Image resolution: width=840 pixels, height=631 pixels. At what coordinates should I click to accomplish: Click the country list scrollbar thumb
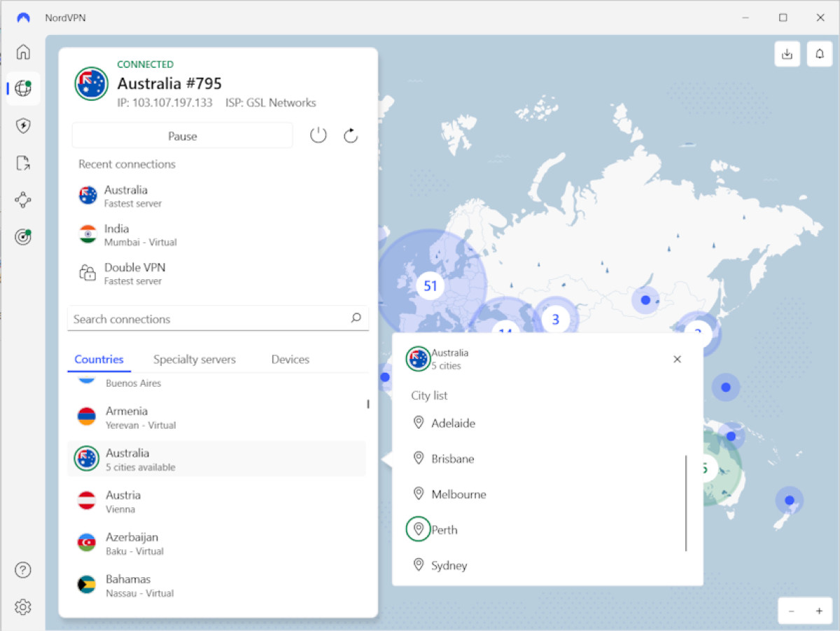[x=368, y=404]
